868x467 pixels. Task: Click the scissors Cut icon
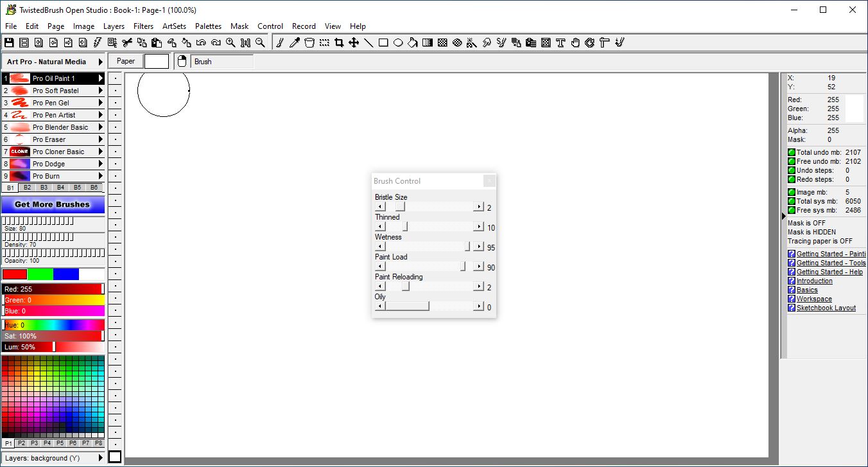(127, 42)
